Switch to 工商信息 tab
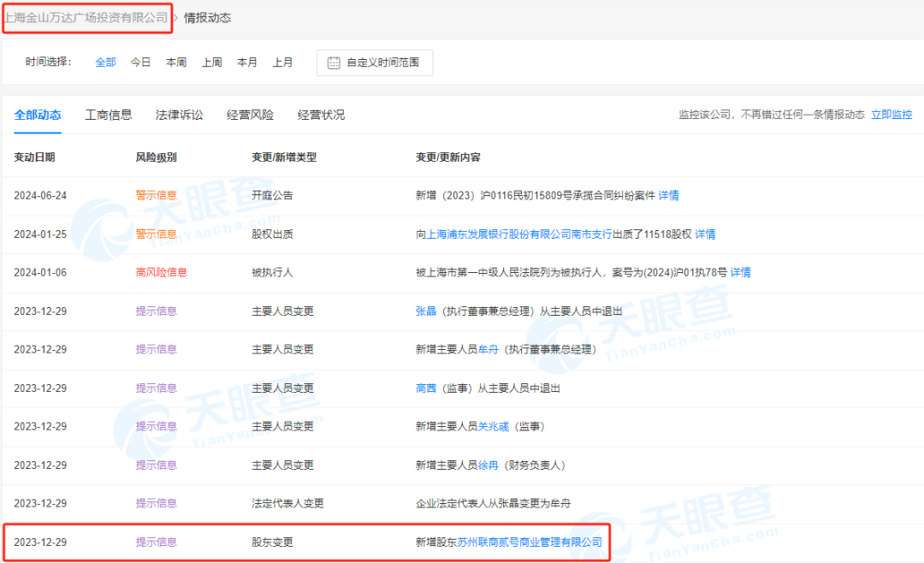The height and width of the screenshot is (563, 924). pyautogui.click(x=109, y=115)
